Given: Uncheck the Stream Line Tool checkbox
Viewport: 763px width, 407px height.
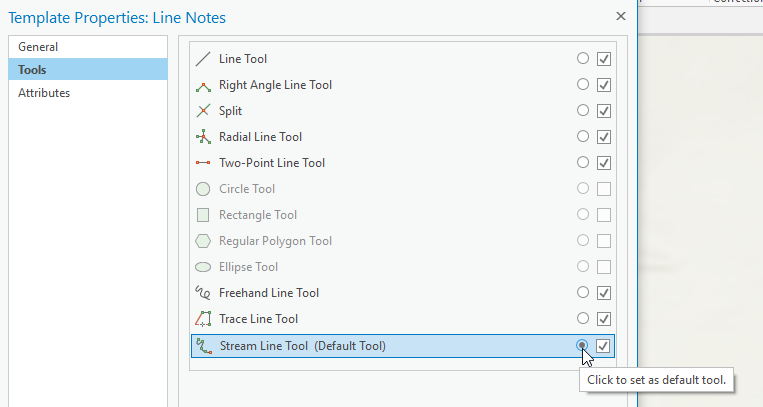Looking at the screenshot, I should [603, 346].
